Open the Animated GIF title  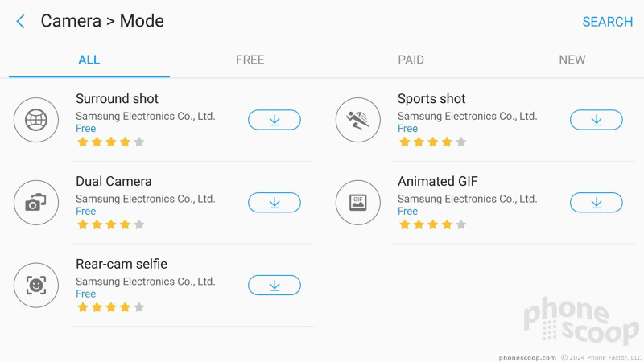437,181
